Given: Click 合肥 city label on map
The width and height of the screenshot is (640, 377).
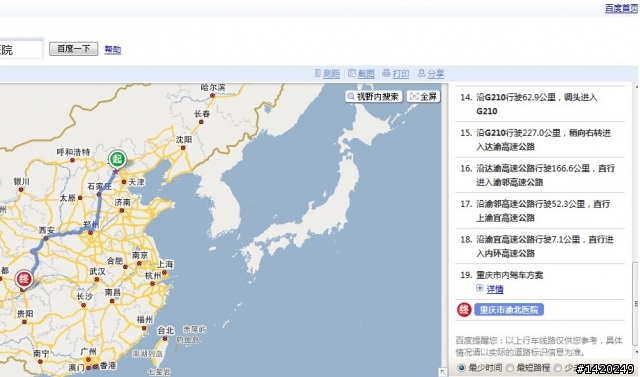Looking at the screenshot, I should [x=115, y=260].
